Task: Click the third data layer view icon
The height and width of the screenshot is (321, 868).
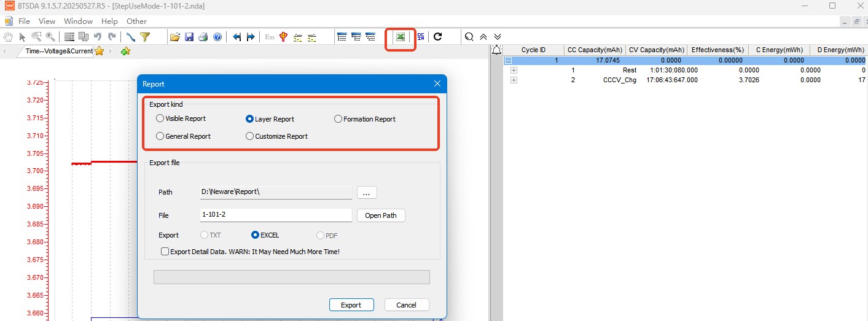Action: pyautogui.click(x=370, y=37)
